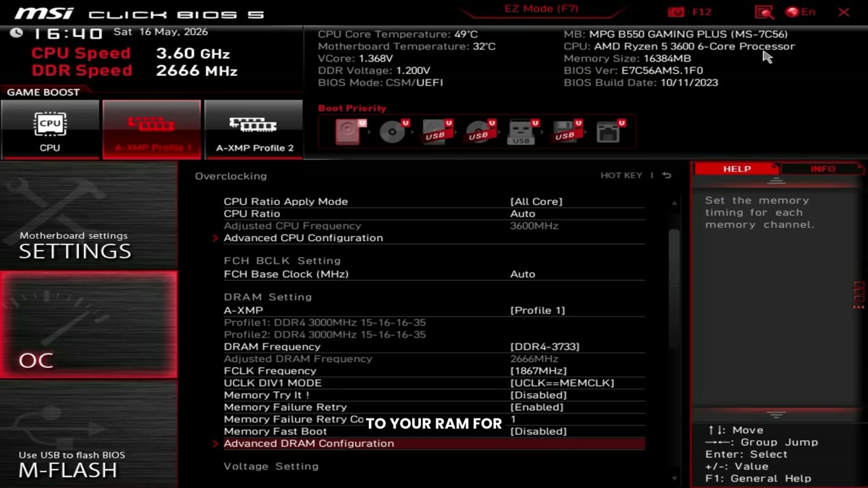
Task: Change language via the En globe icon
Action: [x=801, y=12]
